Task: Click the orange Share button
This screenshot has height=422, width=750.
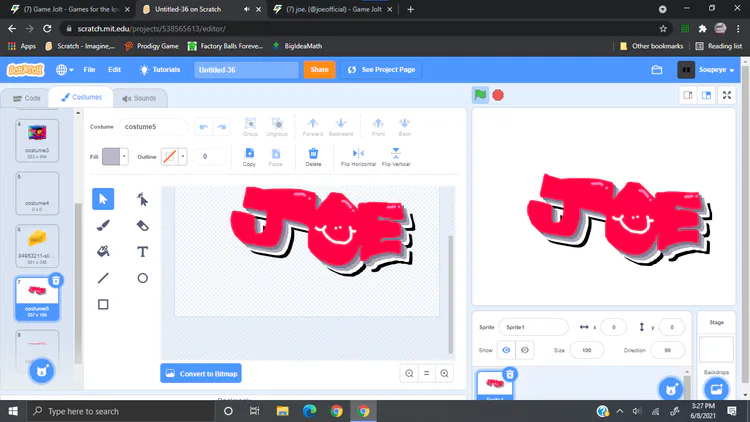Action: coord(319,70)
